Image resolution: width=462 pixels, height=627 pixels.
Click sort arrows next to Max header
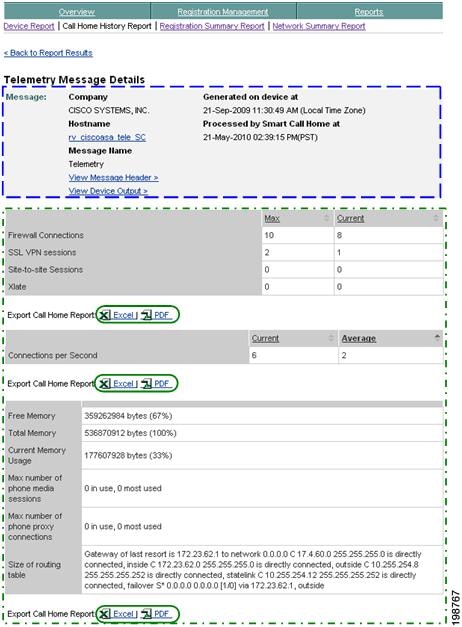click(x=326, y=218)
